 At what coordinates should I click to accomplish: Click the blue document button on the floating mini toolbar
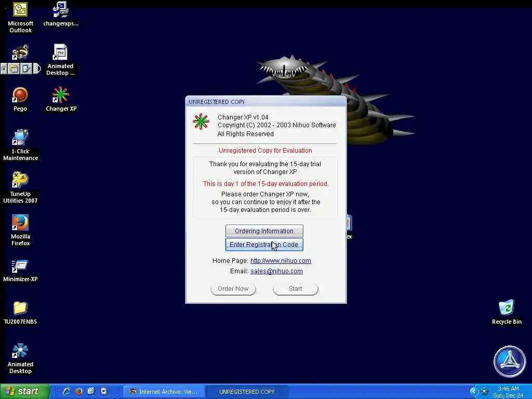click(26, 69)
